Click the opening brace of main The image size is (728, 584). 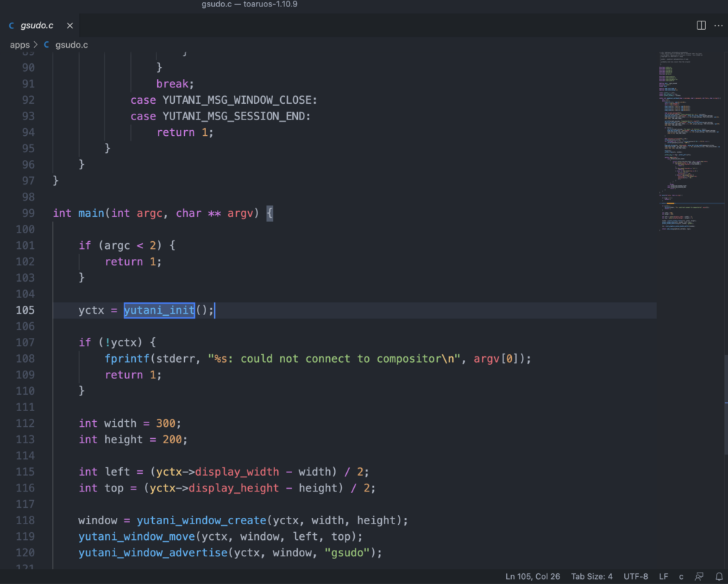tap(269, 213)
